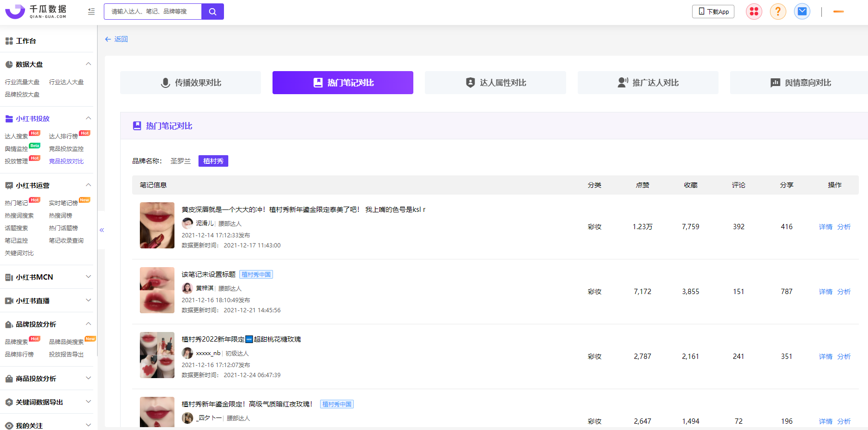Open 热门笔记 in sidebar
Viewport: 868px width, 430px height.
point(16,203)
